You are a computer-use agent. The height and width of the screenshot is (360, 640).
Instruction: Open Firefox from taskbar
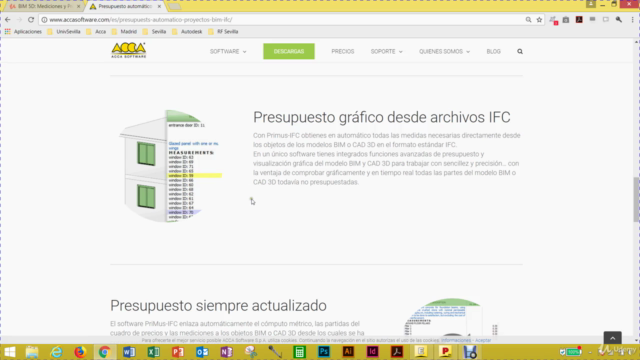(80, 352)
